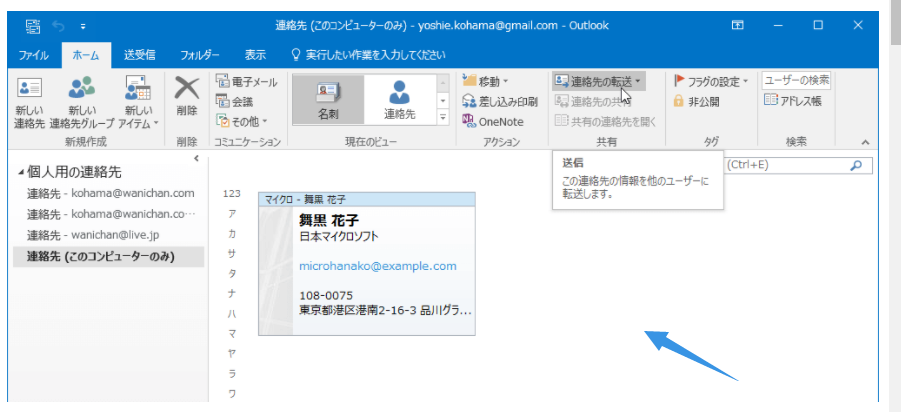
Task: Select 連絡先 (このコンピューターのみ) folder
Action: pos(109,256)
